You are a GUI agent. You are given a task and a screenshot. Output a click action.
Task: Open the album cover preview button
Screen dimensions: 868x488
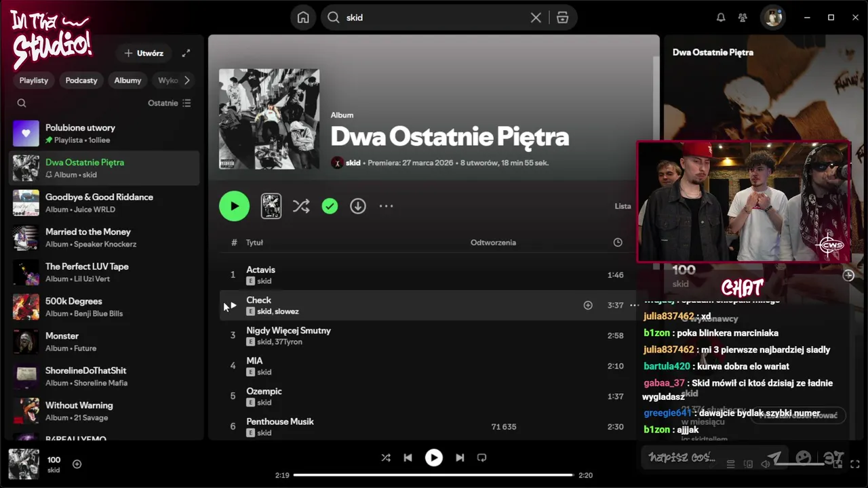(x=271, y=206)
